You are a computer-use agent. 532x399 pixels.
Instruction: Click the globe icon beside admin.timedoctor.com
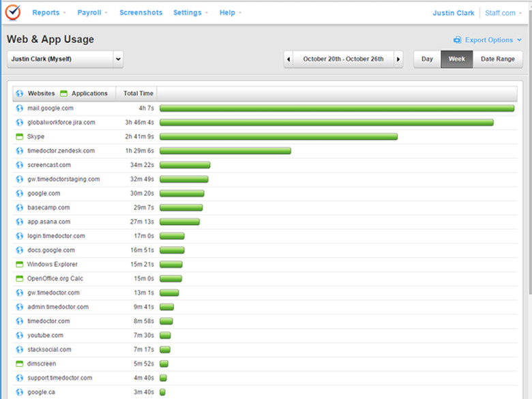pos(20,307)
